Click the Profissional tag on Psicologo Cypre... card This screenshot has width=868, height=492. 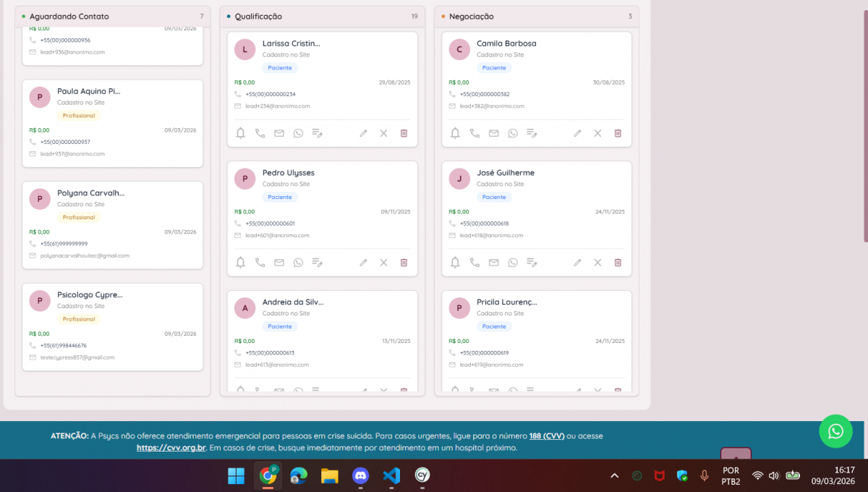(x=79, y=319)
